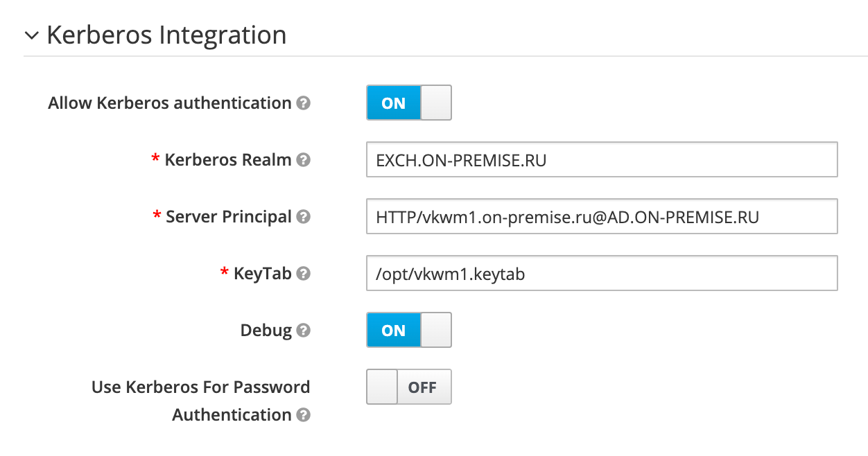Click help icon after Password Authentication label

click(x=303, y=415)
